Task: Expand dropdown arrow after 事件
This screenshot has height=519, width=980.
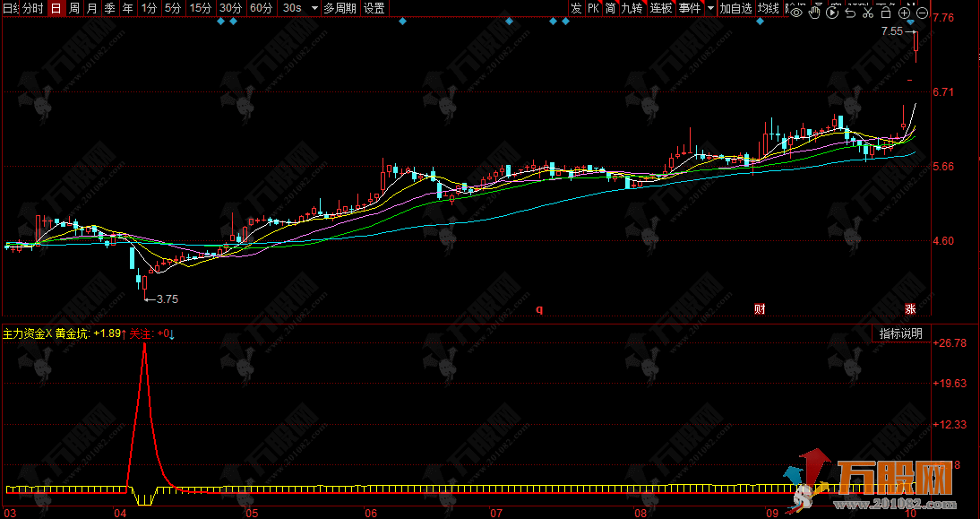Action: coord(711,8)
